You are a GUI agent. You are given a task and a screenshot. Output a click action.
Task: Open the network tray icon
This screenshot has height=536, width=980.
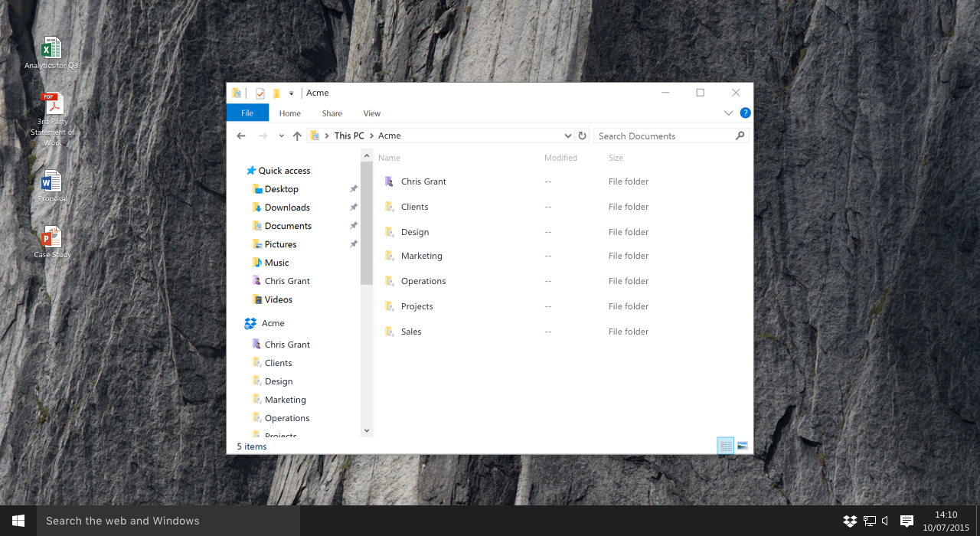coord(869,521)
